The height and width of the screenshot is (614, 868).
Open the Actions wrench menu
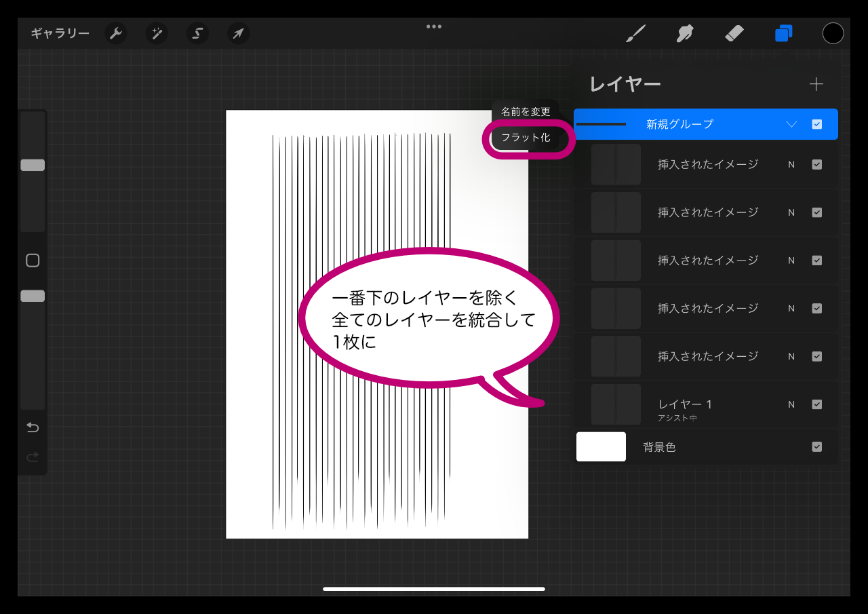[x=116, y=33]
